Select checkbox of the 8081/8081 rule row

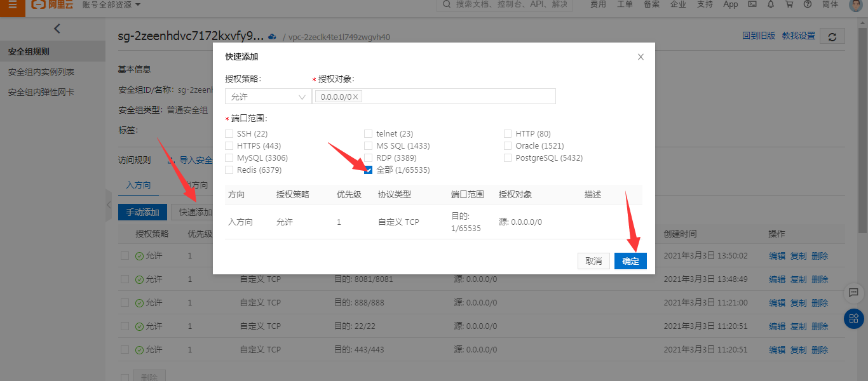[125, 279]
